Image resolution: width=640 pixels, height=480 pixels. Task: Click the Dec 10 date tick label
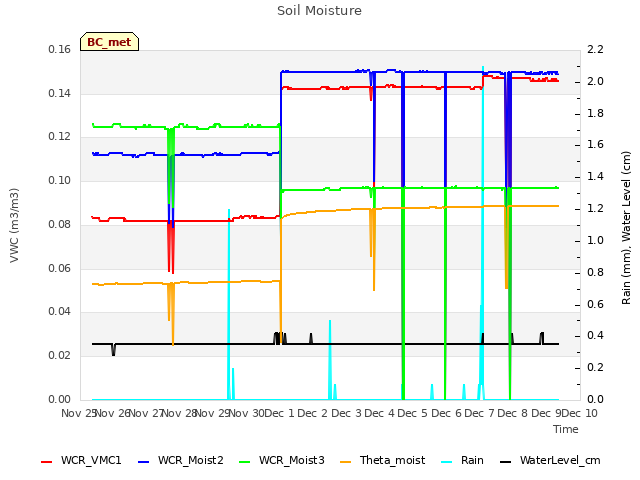coord(580,413)
